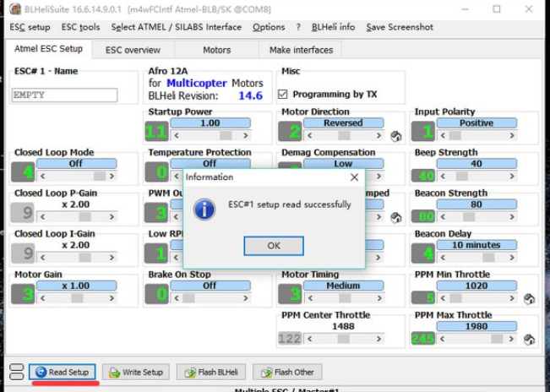Click OK in the Information dialog
The image size is (550, 392).
274,246
